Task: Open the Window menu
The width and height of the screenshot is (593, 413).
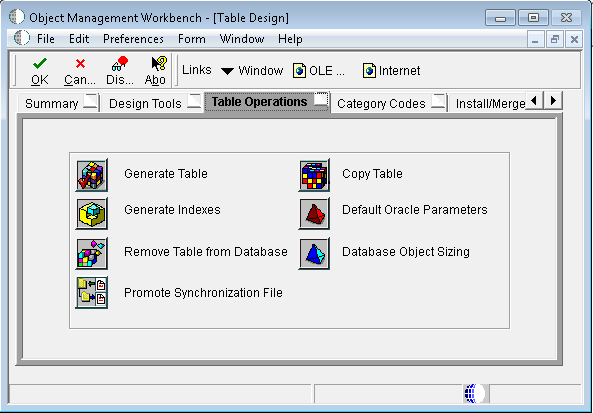Action: 242,39
